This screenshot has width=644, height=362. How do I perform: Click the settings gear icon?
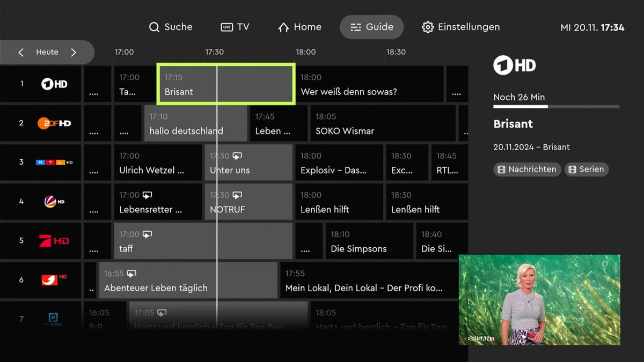pyautogui.click(x=428, y=27)
